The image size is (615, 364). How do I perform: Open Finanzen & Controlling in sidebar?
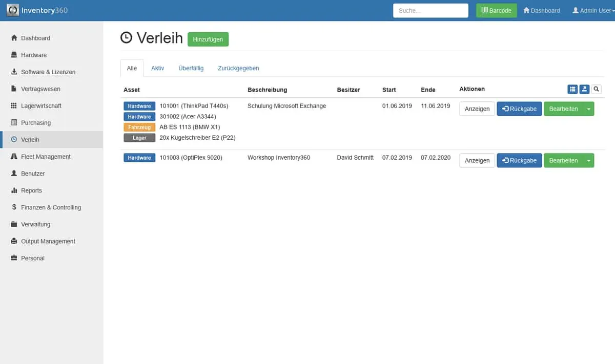coord(51,207)
